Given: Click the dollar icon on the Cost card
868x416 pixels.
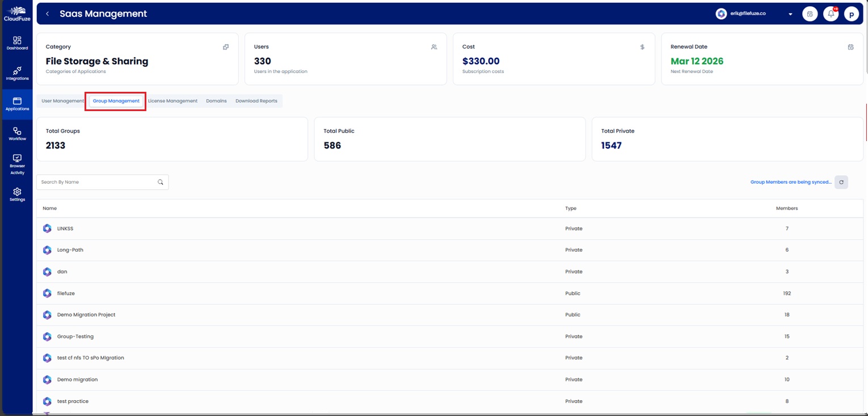Looking at the screenshot, I should click(642, 47).
